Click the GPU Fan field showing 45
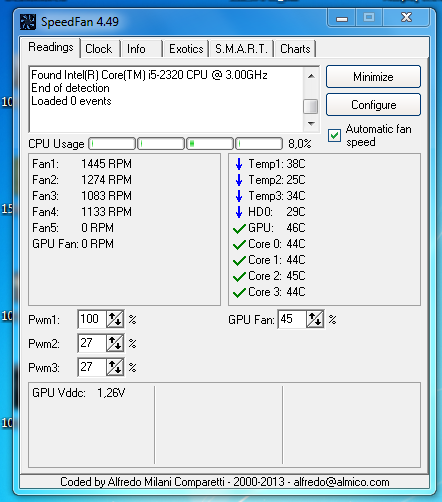Screen dimensions: 442x502 [x=292, y=319]
